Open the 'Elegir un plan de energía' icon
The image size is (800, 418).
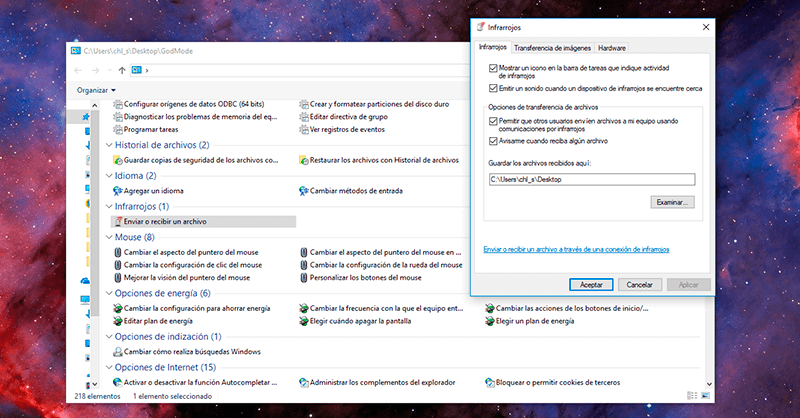[490, 321]
